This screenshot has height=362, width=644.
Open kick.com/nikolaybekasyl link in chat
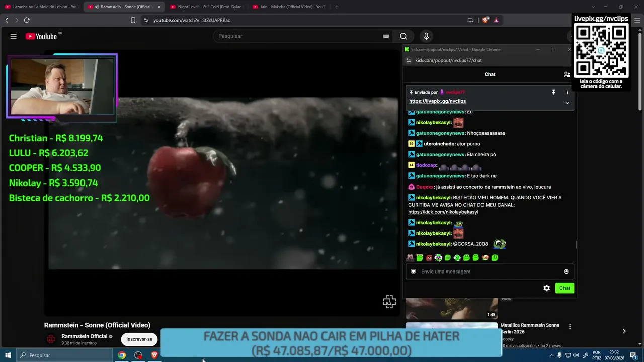coord(443,212)
